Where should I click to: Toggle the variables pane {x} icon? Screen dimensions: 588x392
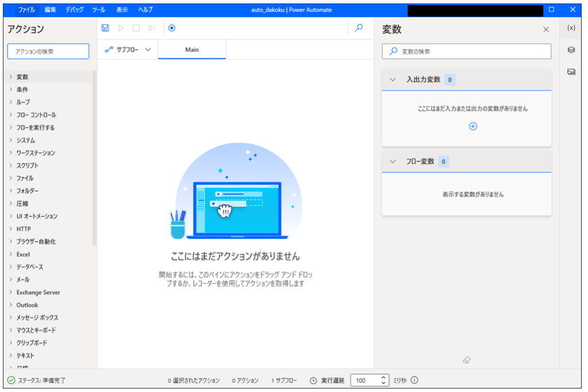(x=571, y=28)
